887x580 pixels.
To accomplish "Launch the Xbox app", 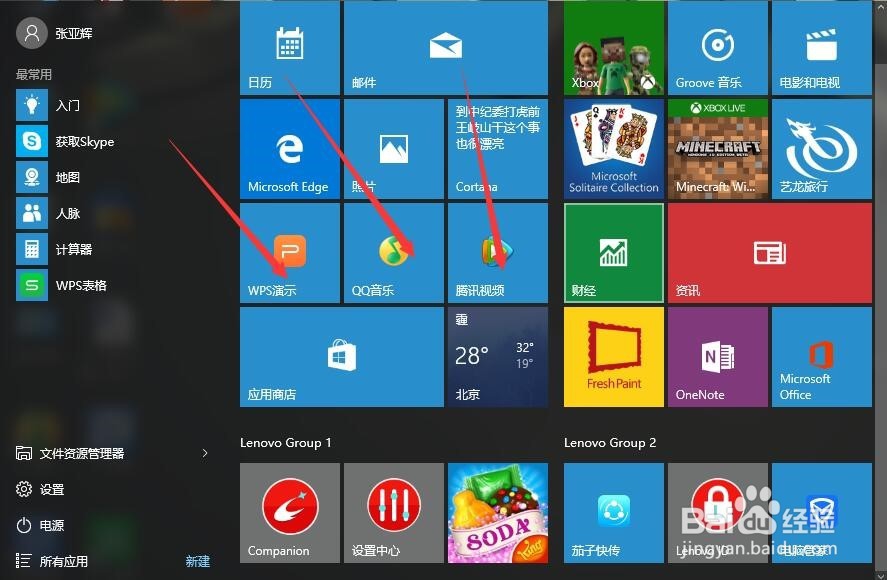I will point(613,47).
